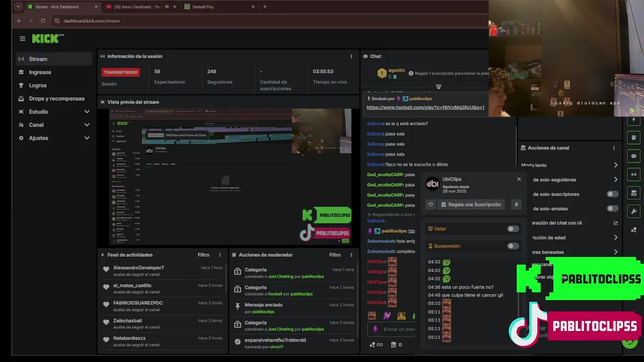
Task: Click the notes icon in right rail
Action: [x=634, y=137]
